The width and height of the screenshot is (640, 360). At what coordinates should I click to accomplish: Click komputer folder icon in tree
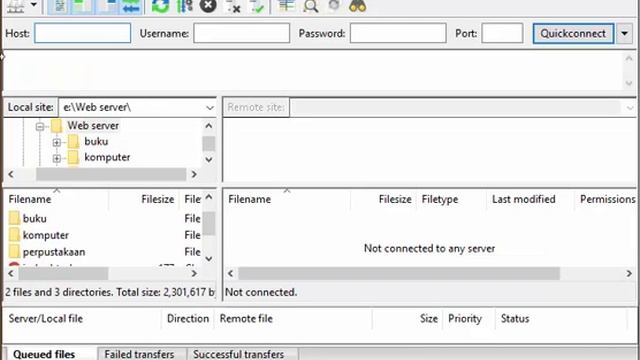coord(73,157)
